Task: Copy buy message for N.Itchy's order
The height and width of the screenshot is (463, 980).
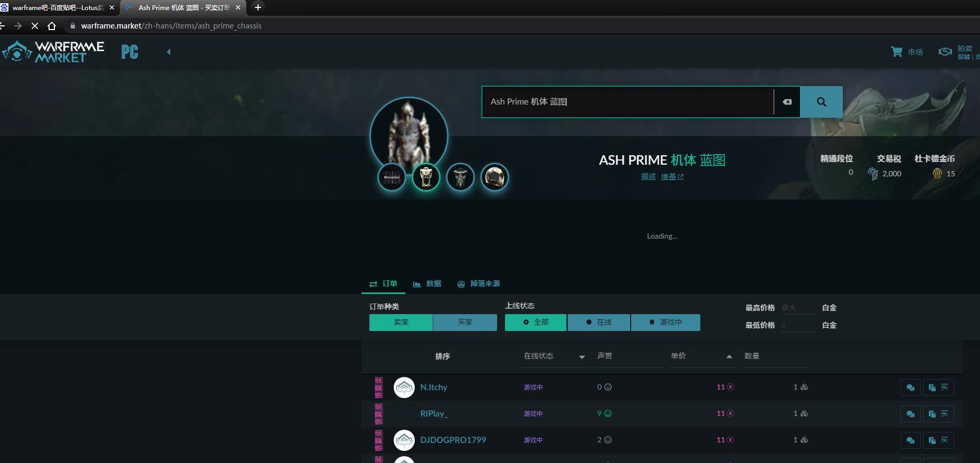Action: pos(938,388)
